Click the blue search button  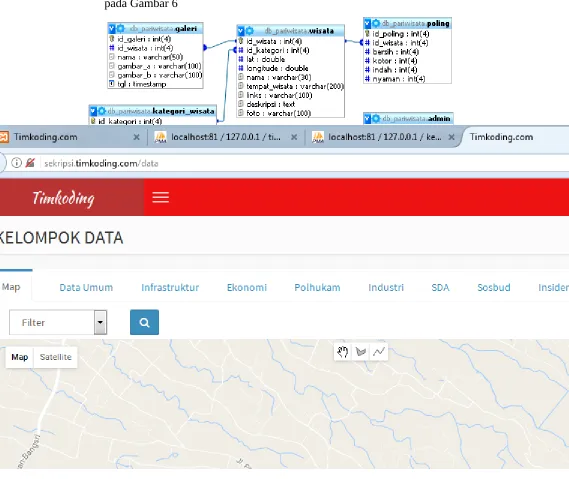[x=144, y=322]
